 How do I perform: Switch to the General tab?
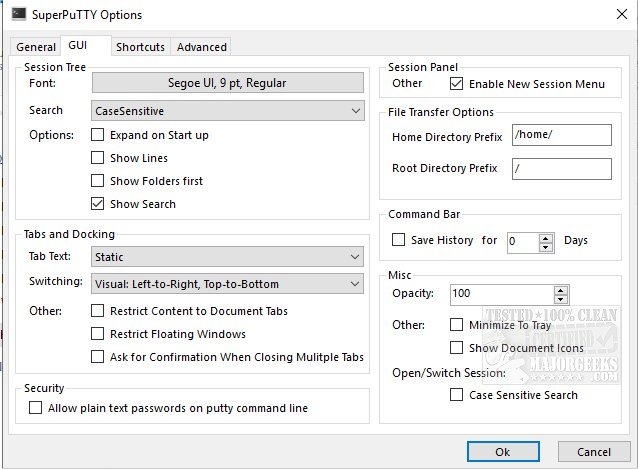pyautogui.click(x=36, y=47)
